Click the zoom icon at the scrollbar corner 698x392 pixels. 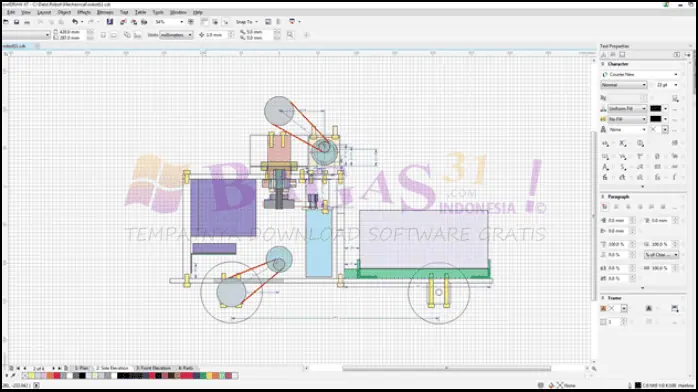coord(594,368)
